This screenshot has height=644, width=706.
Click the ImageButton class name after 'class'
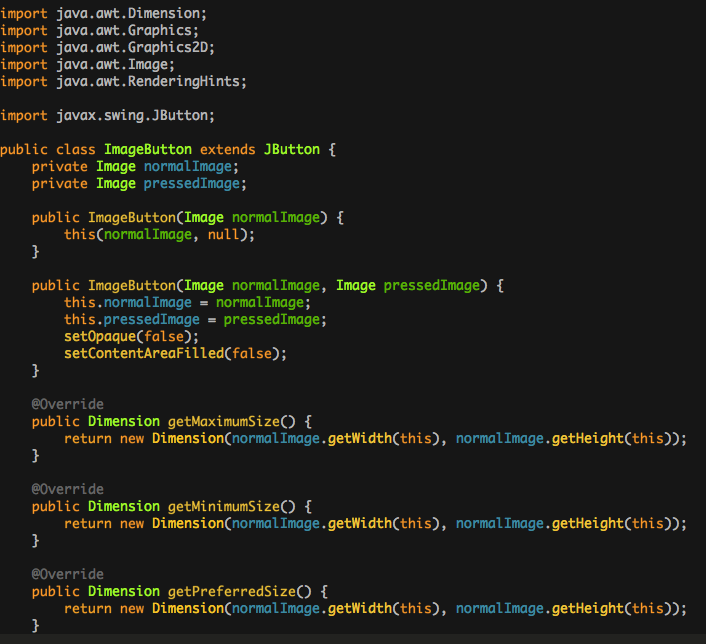(x=148, y=150)
